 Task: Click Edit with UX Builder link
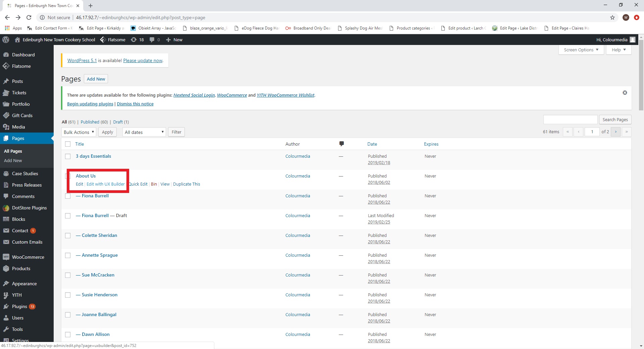tap(105, 184)
